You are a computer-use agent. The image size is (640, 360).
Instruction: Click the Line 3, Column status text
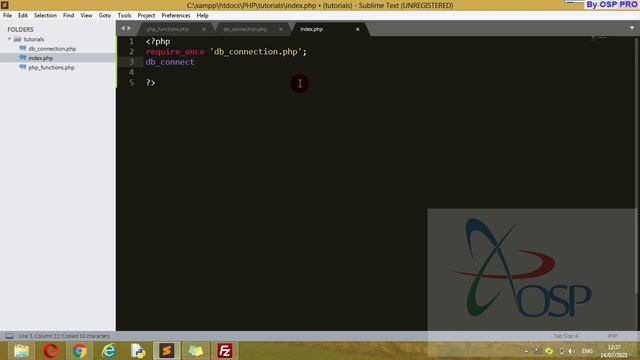tap(64, 336)
